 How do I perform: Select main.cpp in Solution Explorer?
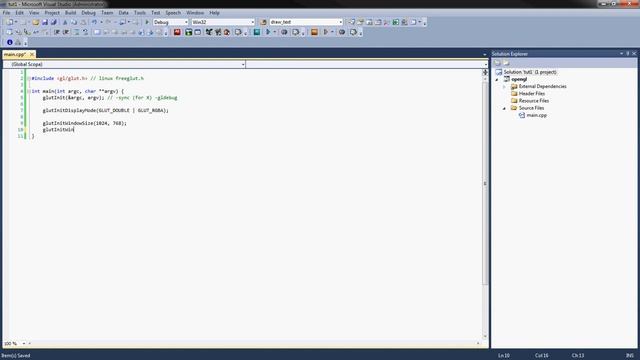(536, 116)
